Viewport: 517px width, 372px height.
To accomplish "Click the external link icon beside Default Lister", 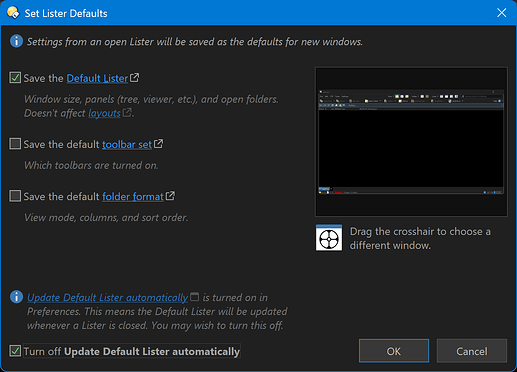I will coord(134,78).
